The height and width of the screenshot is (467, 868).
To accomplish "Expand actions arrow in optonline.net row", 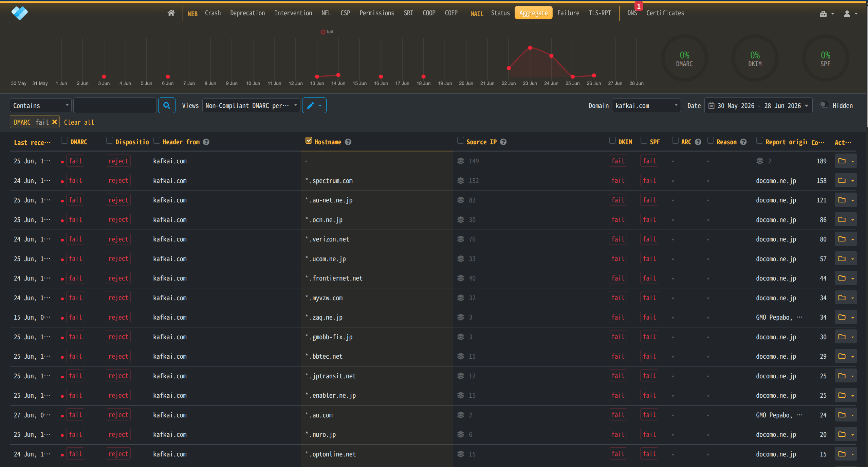I will (853, 454).
